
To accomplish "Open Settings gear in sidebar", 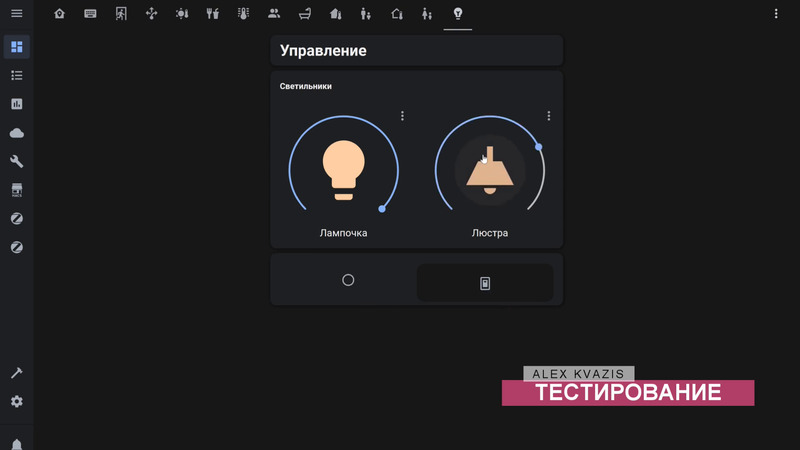I will pyautogui.click(x=16, y=402).
